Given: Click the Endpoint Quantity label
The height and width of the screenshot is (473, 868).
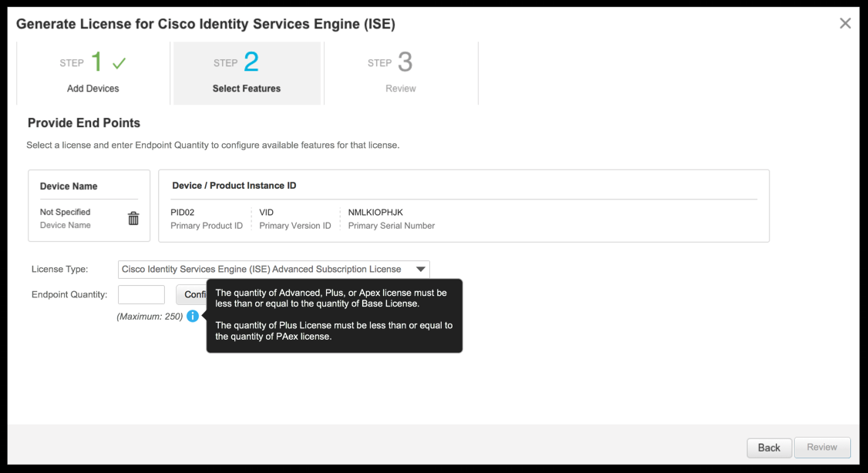Looking at the screenshot, I should pos(69,294).
